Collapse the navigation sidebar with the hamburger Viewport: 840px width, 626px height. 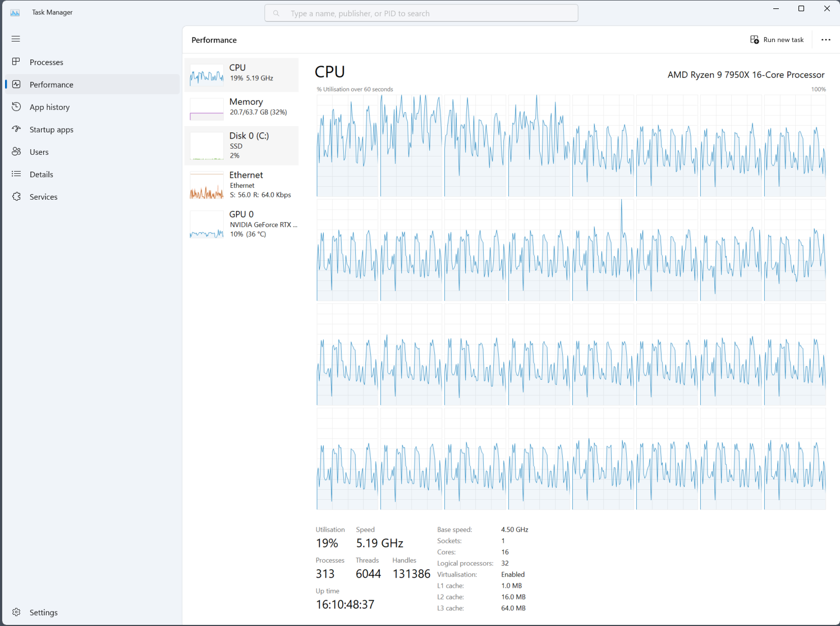pyautogui.click(x=16, y=39)
